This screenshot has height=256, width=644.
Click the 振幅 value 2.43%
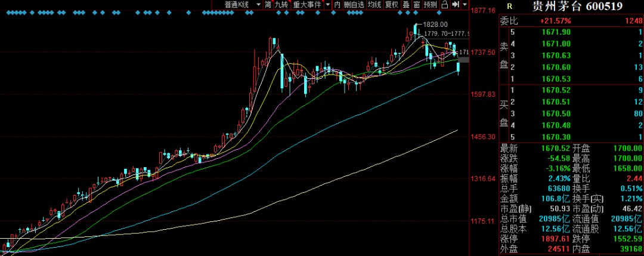558,179
